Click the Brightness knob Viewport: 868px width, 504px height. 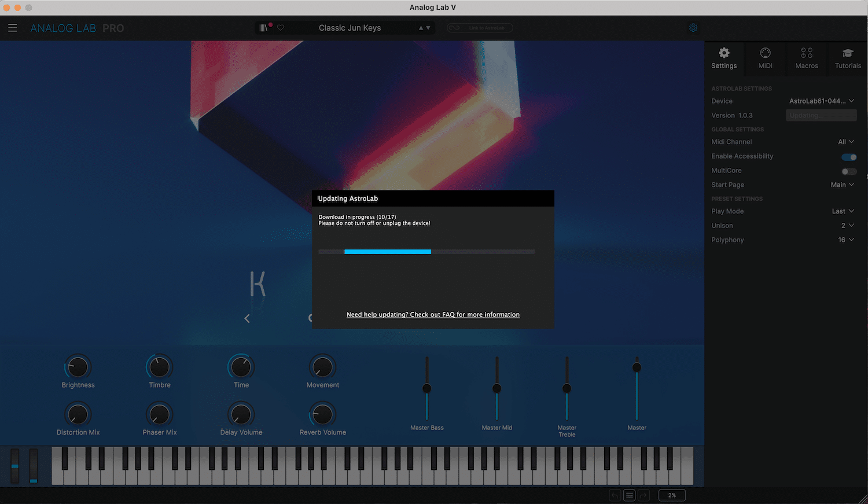(x=78, y=367)
